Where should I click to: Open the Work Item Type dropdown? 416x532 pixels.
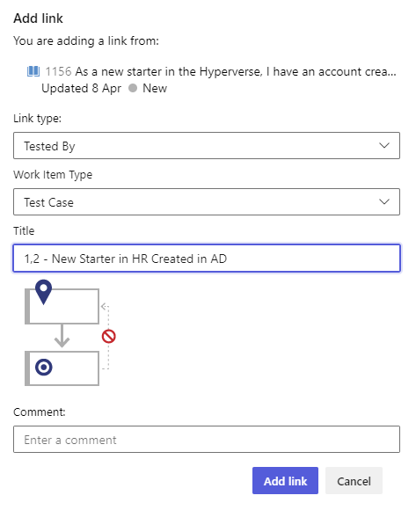[207, 202]
